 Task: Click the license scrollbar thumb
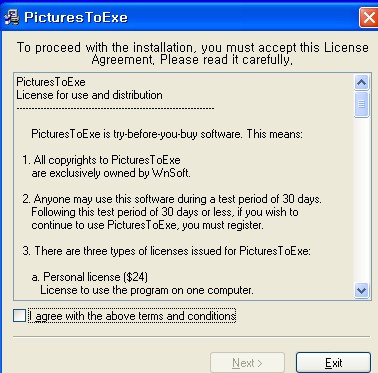coord(362,104)
